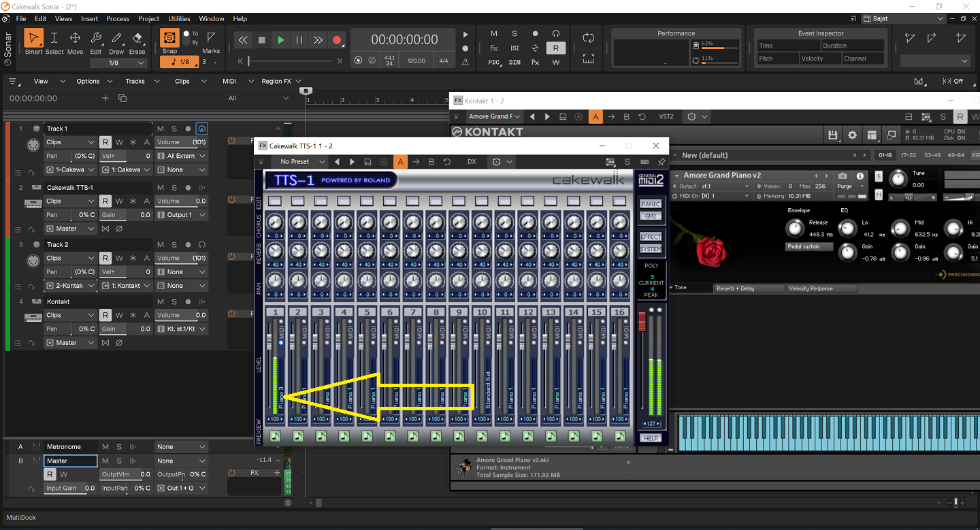The width and height of the screenshot is (980, 530).
Task: Toggle Kontakt instrument solo S button
Action: (879, 177)
